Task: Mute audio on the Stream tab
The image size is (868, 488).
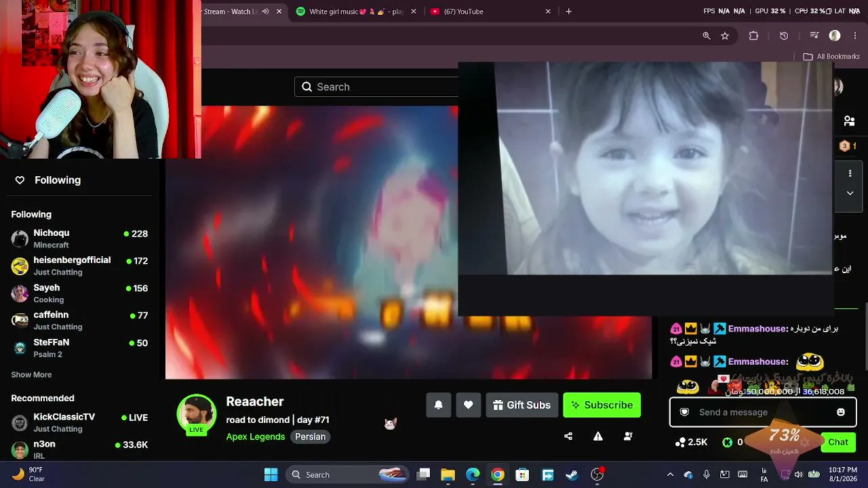Action: tap(265, 12)
